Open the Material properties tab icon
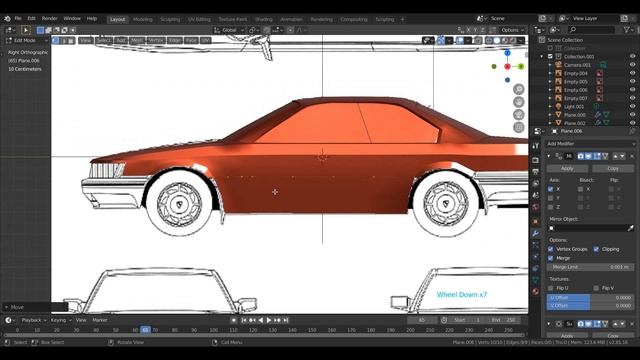This screenshot has width=640, height=360. tap(536, 291)
